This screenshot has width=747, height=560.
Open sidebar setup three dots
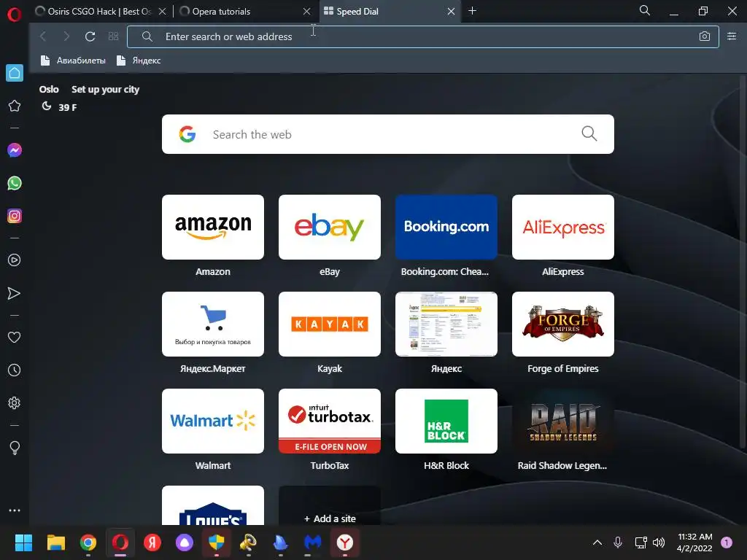coord(15,510)
